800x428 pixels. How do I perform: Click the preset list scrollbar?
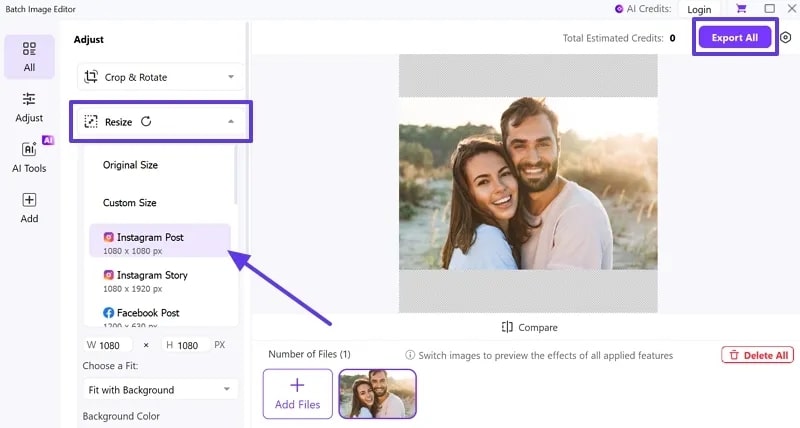click(235, 175)
